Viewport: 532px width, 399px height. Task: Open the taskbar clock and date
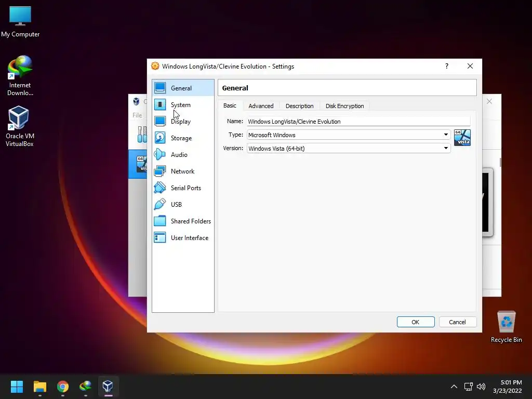(x=508, y=387)
